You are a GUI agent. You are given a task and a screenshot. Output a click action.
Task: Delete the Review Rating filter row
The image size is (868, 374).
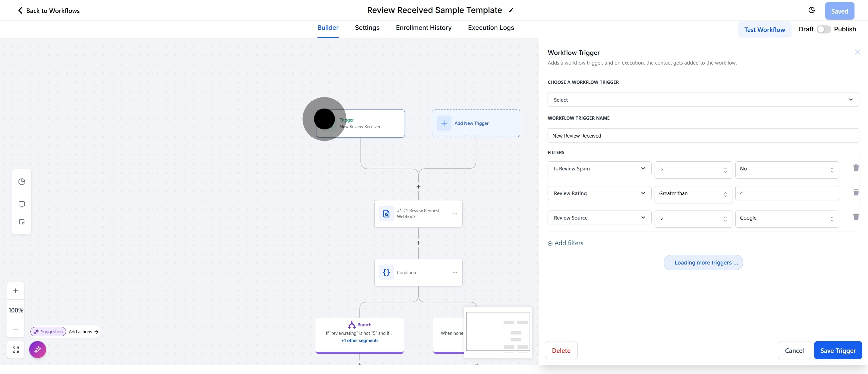pos(856,192)
